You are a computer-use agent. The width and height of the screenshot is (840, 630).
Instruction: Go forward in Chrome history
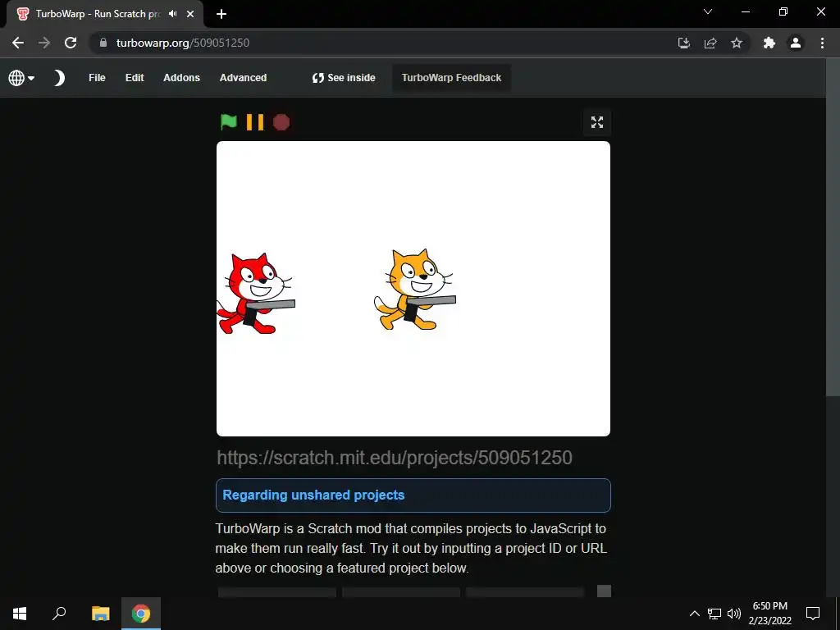pos(44,43)
